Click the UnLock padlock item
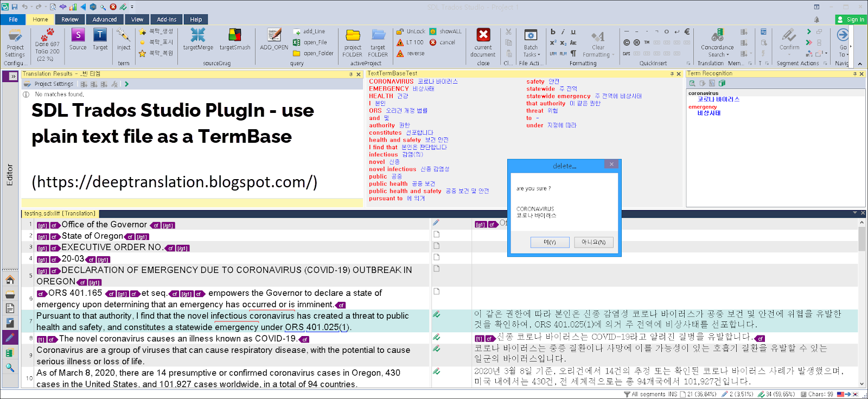Image resolution: width=868 pixels, height=399 pixels. pyautogui.click(x=411, y=31)
